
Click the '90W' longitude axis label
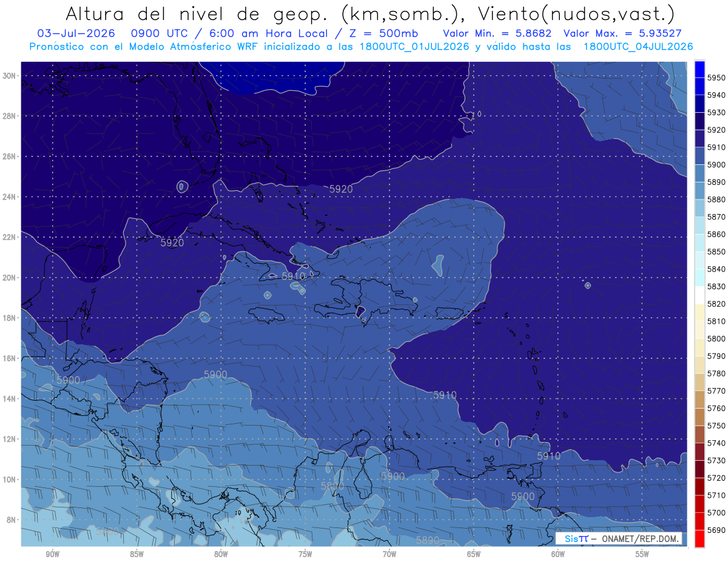(x=52, y=554)
